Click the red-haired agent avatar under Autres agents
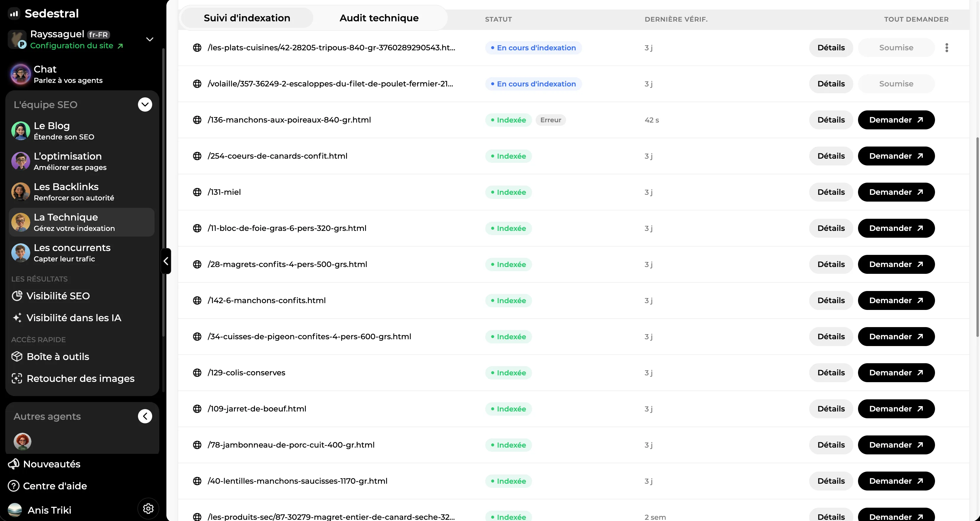The height and width of the screenshot is (521, 980). [23, 442]
